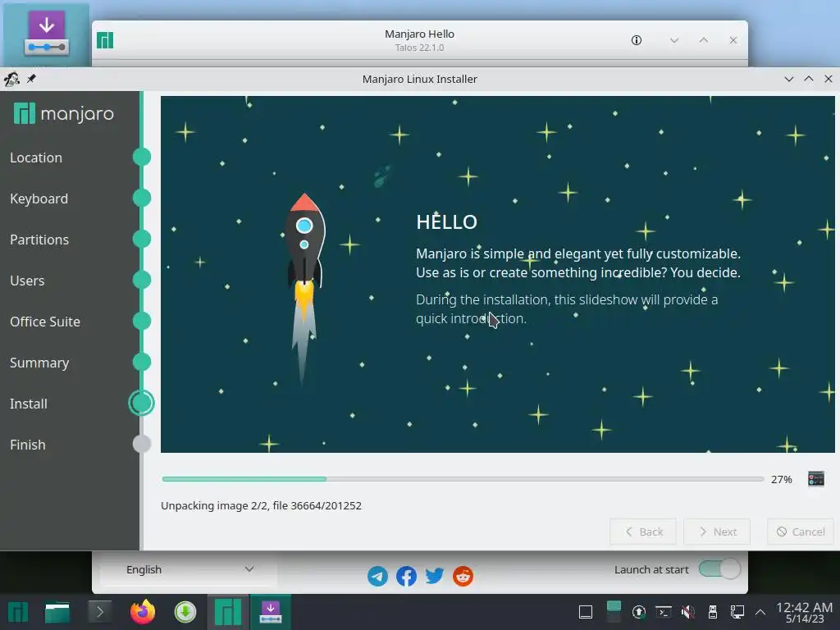Open the Manjaro application launcher in the taskbar
The height and width of the screenshot is (630, 840).
pos(18,612)
